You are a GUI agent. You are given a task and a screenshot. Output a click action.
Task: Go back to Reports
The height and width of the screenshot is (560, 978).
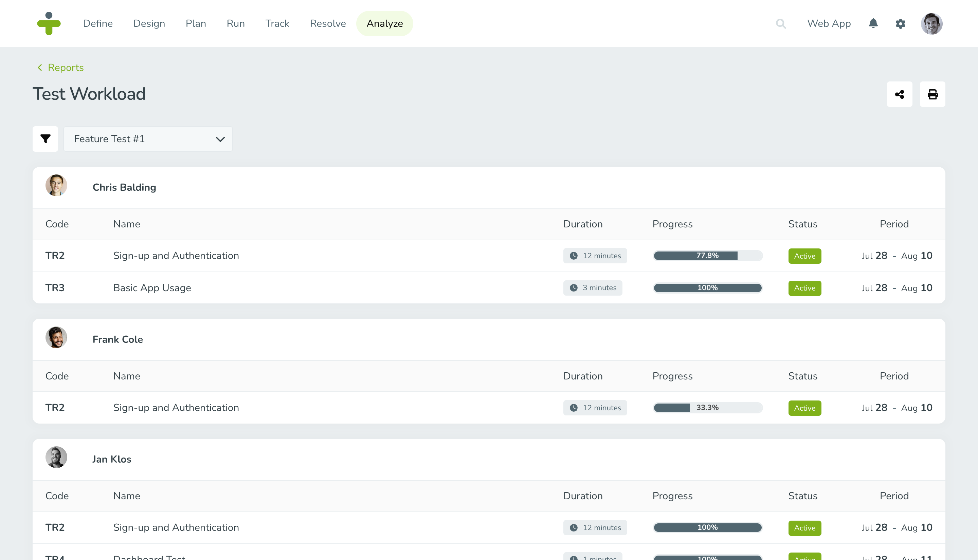(x=60, y=68)
